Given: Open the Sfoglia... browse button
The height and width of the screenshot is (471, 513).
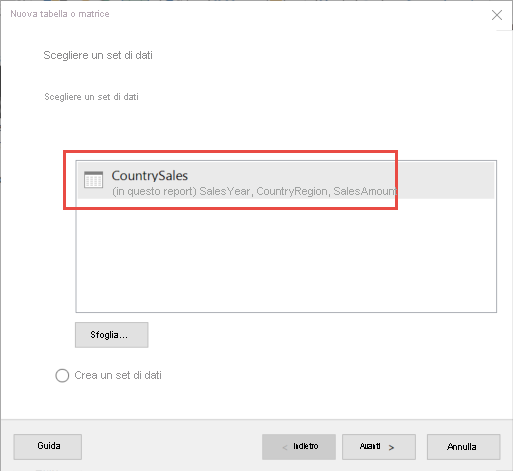Looking at the screenshot, I should pyautogui.click(x=112, y=335).
